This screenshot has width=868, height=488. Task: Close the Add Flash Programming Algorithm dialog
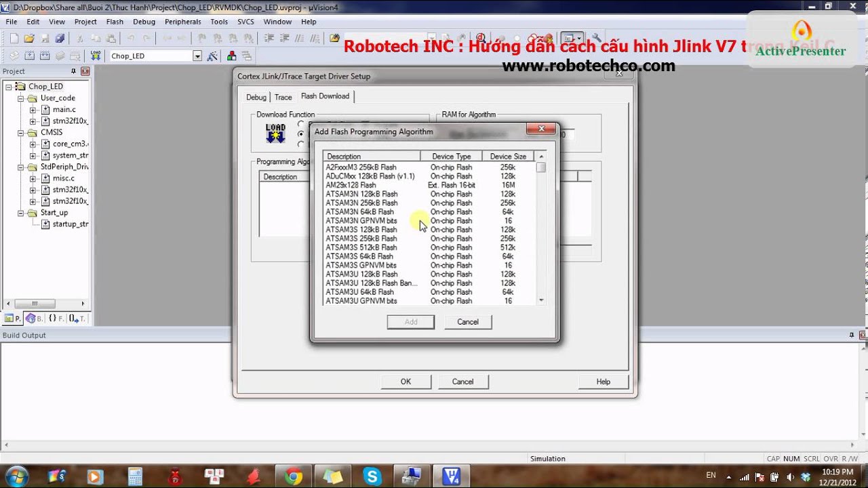[x=541, y=129]
